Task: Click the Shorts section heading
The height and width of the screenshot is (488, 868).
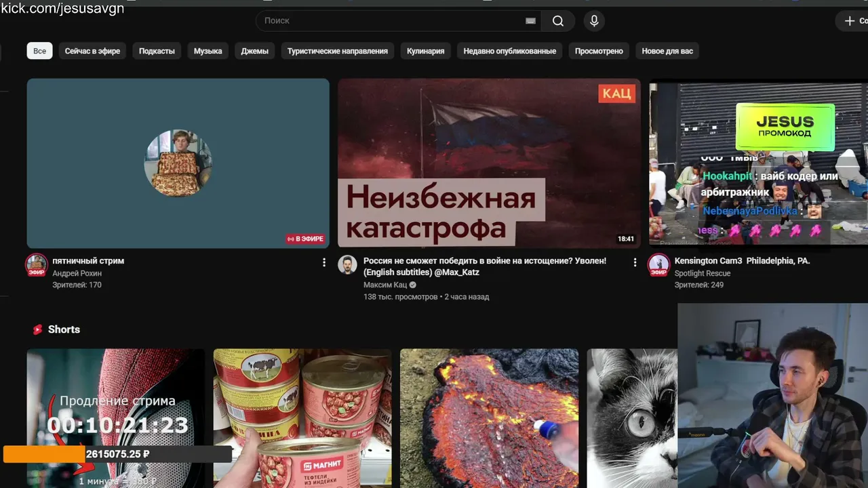Action: pyautogui.click(x=64, y=329)
